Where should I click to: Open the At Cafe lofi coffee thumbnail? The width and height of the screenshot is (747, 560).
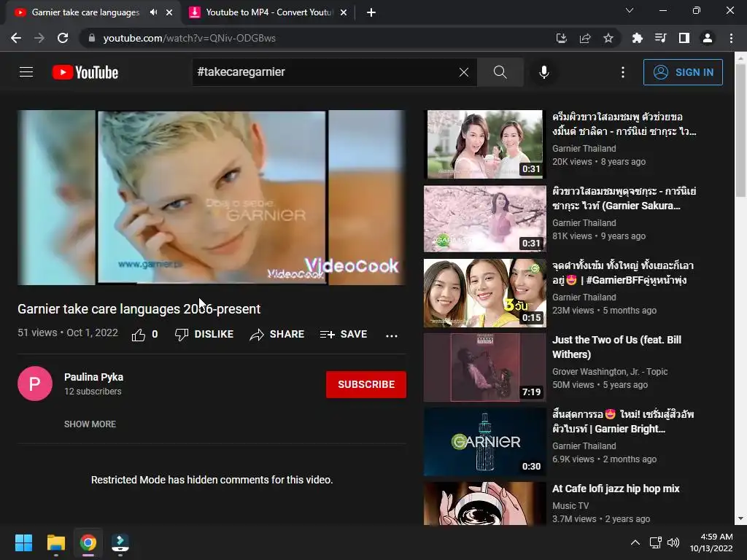click(x=484, y=503)
